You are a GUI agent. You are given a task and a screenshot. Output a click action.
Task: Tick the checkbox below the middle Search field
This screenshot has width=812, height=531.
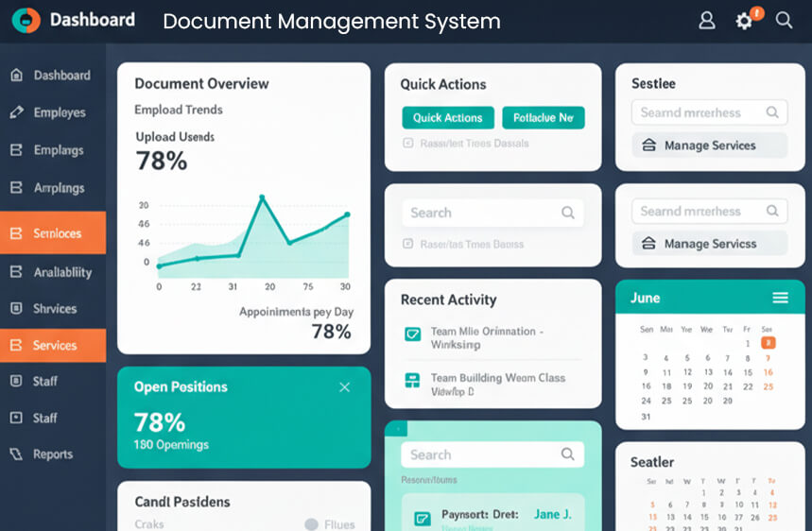(x=408, y=244)
